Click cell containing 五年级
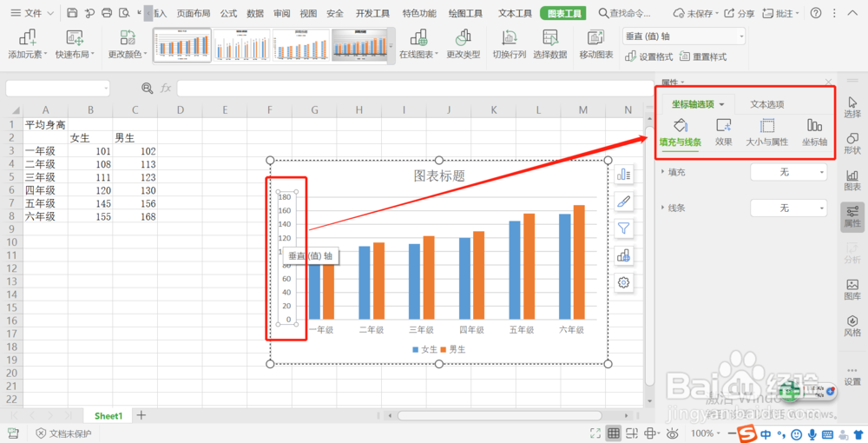This screenshot has width=868, height=443. coord(45,203)
